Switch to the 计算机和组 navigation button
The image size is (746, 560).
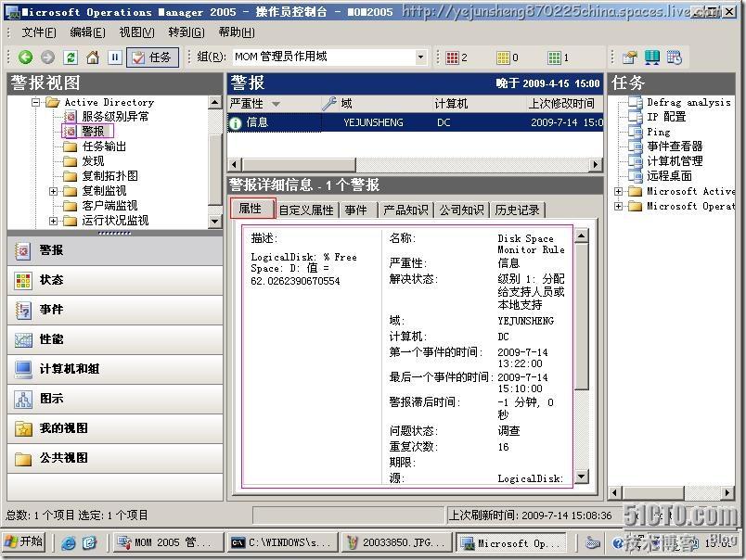coord(115,369)
